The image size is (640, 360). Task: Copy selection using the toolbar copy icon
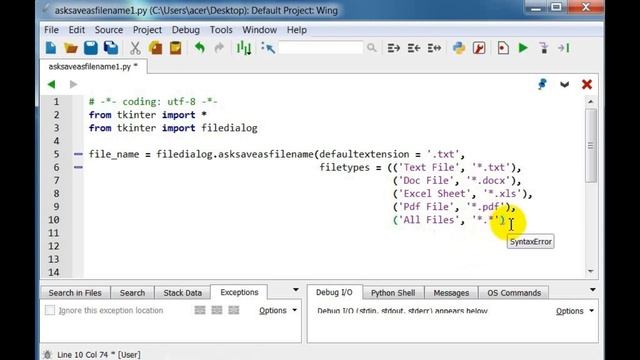tap(156, 48)
